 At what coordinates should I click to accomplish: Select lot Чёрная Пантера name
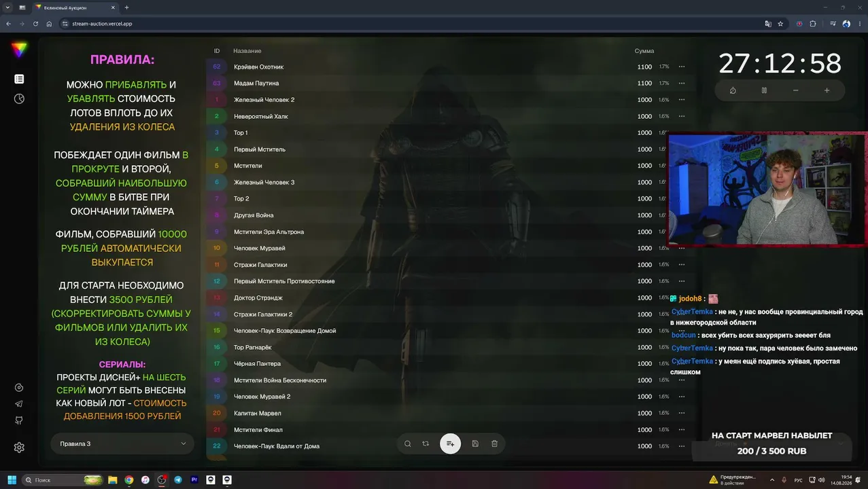click(x=258, y=364)
